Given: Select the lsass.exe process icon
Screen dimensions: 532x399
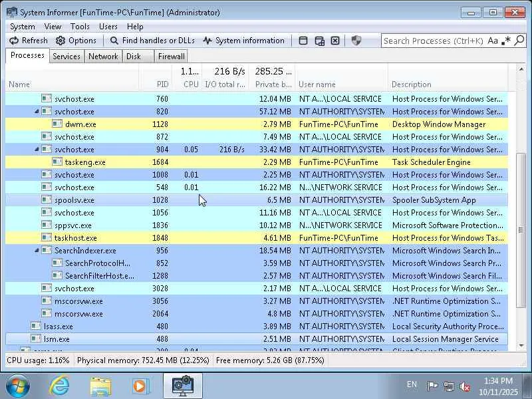Looking at the screenshot, I should coord(36,326).
